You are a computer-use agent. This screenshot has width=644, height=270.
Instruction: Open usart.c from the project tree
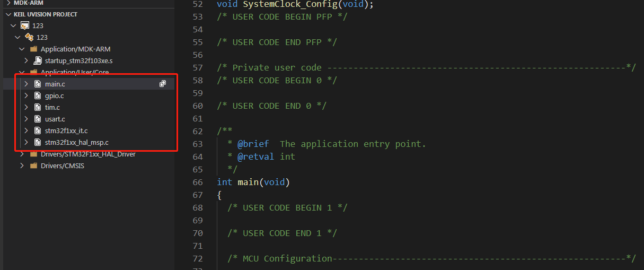[x=55, y=119]
